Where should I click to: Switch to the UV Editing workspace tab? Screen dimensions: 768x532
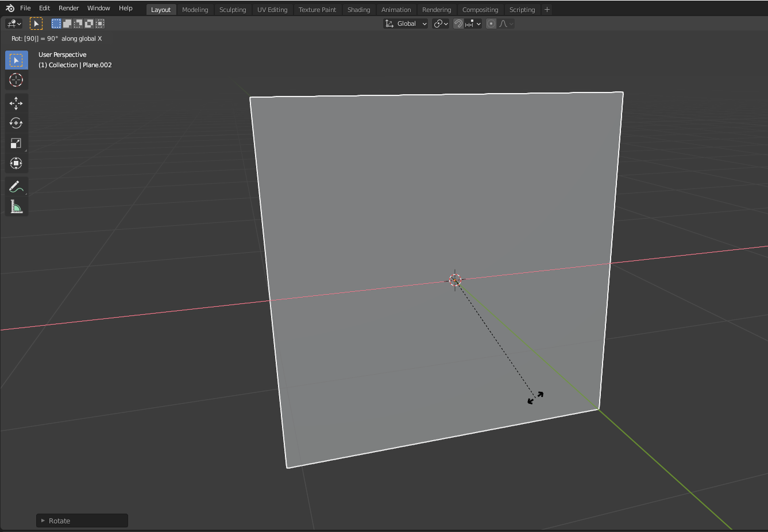point(272,10)
